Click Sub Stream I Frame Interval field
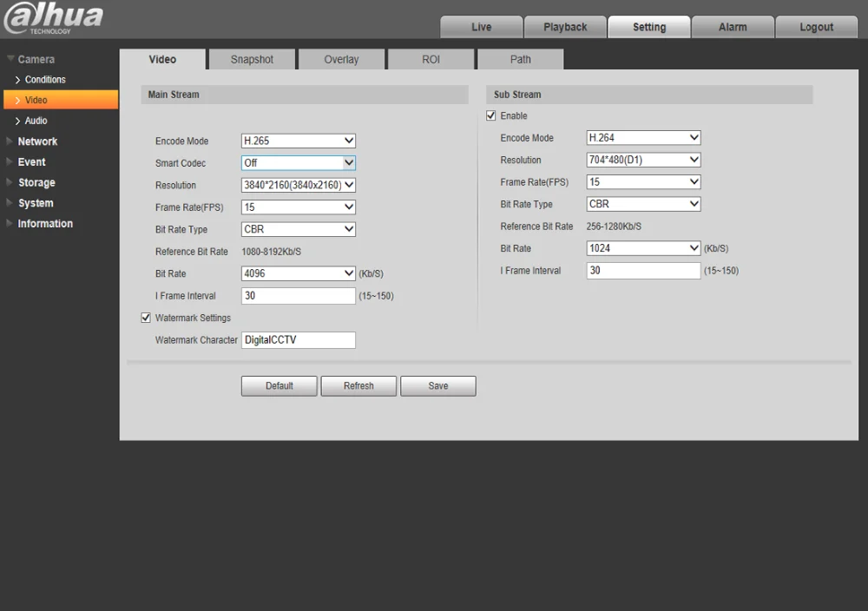Viewport: 868px width, 611px height. pyautogui.click(x=643, y=271)
